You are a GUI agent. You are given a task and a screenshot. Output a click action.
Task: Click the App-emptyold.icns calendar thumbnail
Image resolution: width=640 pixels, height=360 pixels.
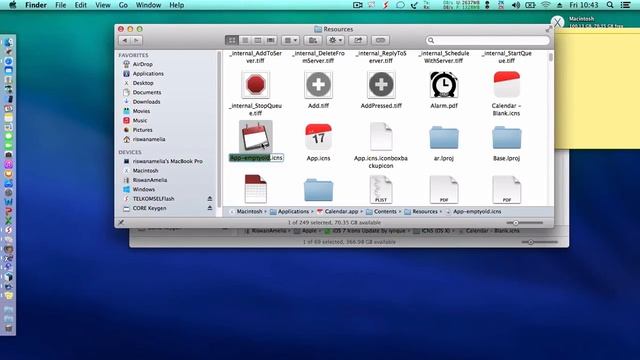point(256,137)
